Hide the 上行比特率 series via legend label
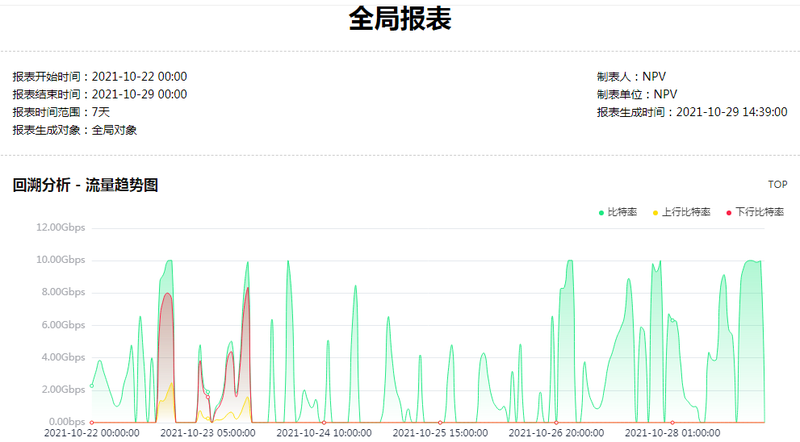 click(x=686, y=212)
